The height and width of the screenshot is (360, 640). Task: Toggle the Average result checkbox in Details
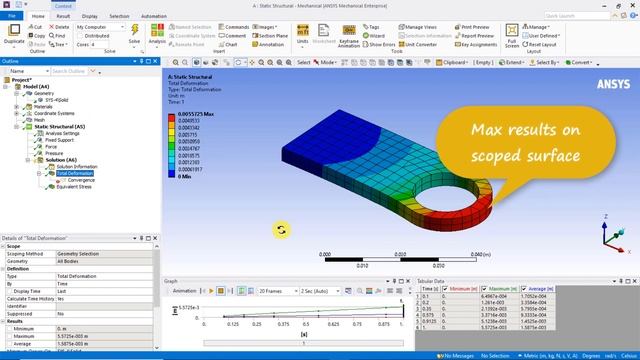(9, 344)
